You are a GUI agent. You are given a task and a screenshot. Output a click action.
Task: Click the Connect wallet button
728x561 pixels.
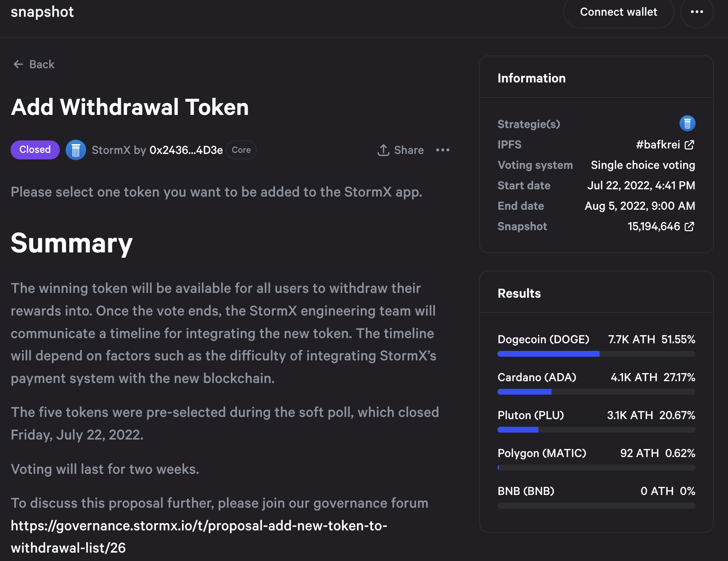tap(619, 12)
